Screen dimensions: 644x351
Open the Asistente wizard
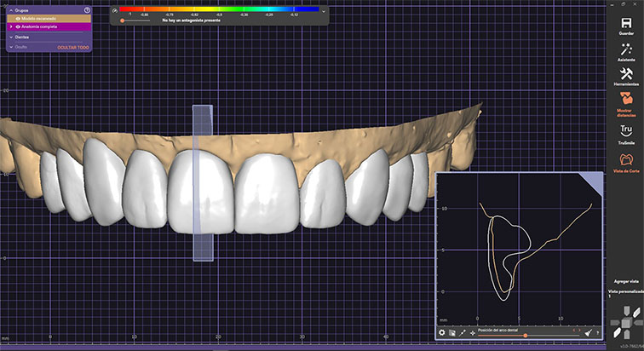[625, 50]
